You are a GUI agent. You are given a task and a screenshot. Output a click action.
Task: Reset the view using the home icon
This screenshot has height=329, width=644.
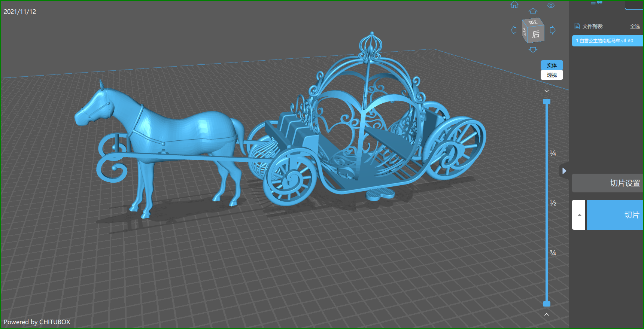coord(514,4)
